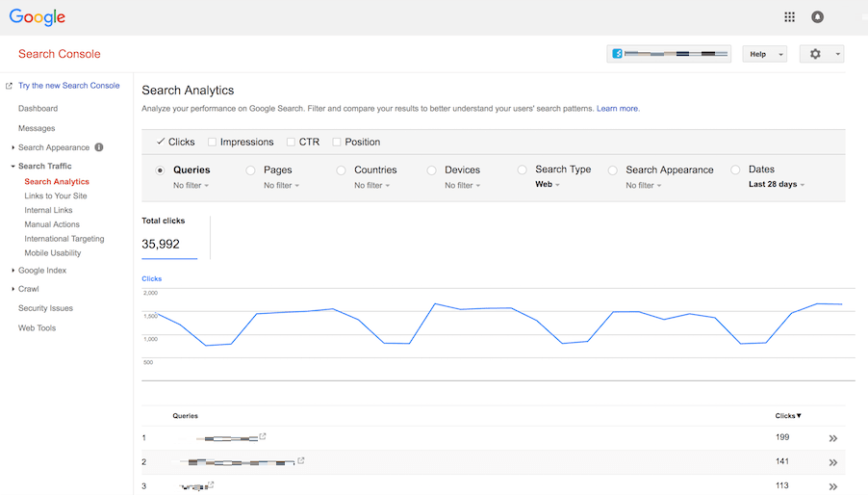
Task: Uncheck the Clicks metric checkbox
Action: pos(161,142)
